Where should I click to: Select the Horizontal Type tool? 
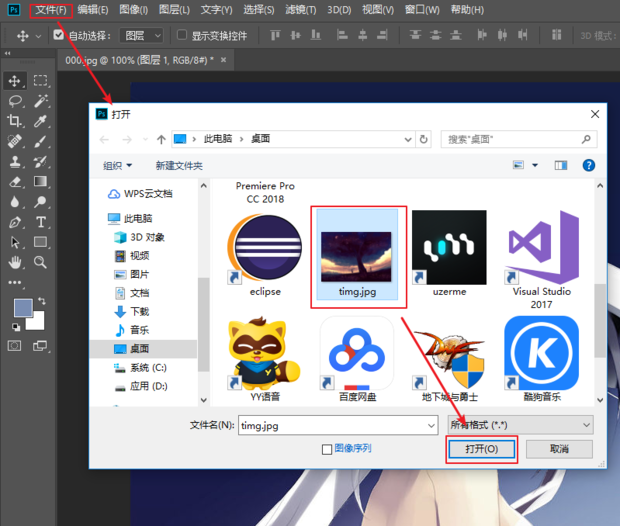point(40,222)
